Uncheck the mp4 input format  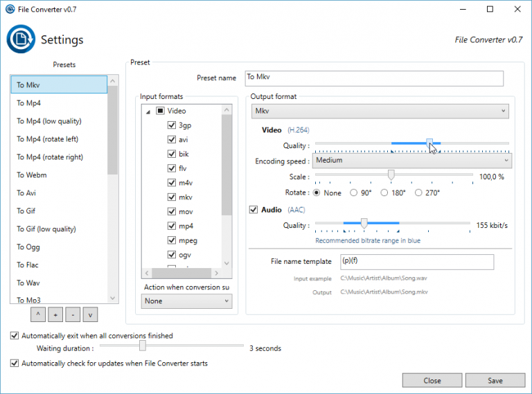click(172, 226)
